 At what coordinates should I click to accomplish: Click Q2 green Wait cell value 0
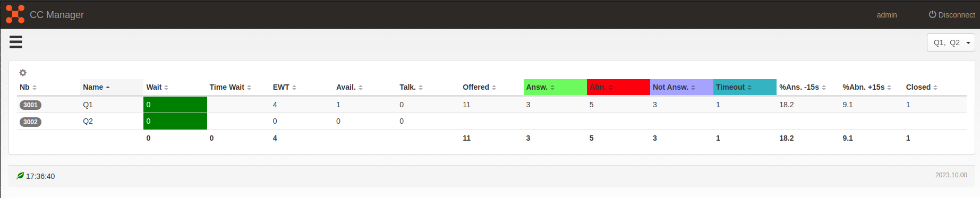click(x=175, y=121)
